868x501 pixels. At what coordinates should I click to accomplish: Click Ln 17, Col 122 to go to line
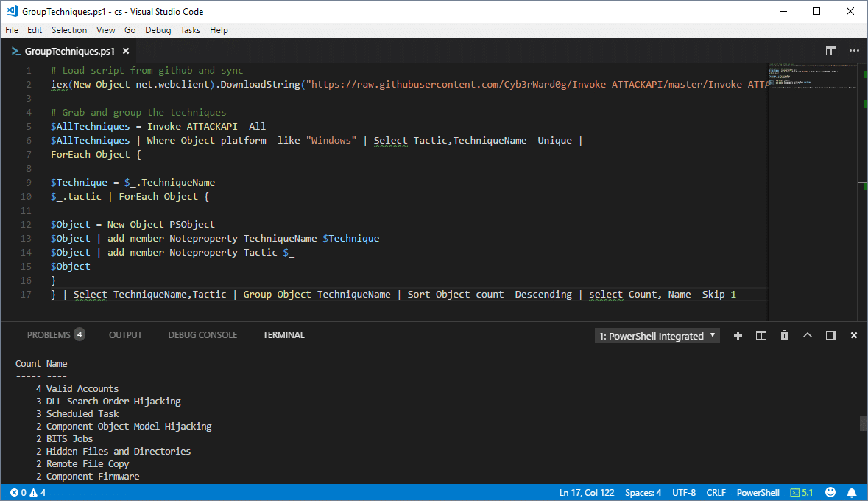coord(587,493)
